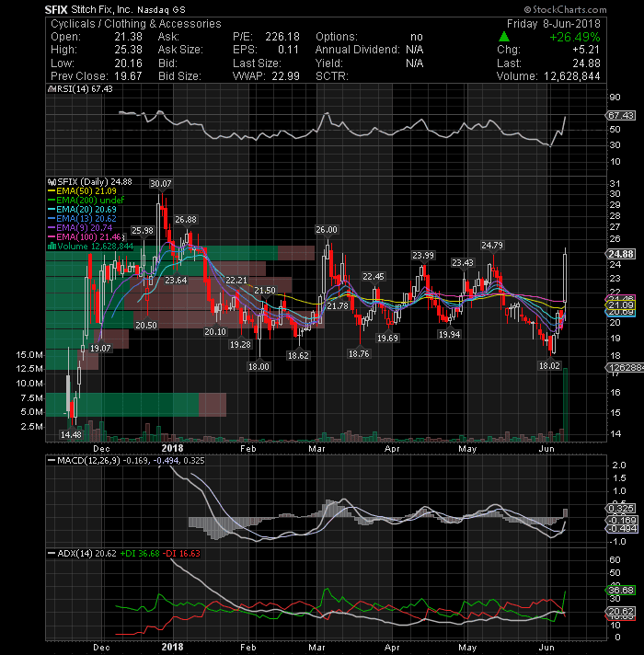Select the green EMA(200) legend line

coord(52,201)
